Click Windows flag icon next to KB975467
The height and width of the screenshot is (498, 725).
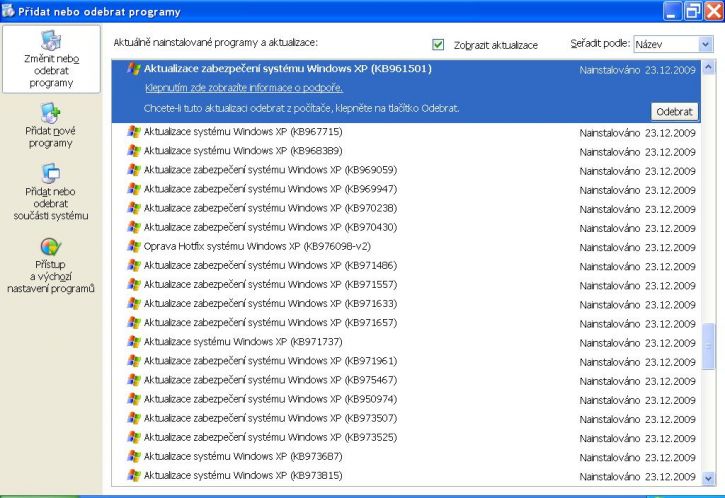[x=134, y=380]
